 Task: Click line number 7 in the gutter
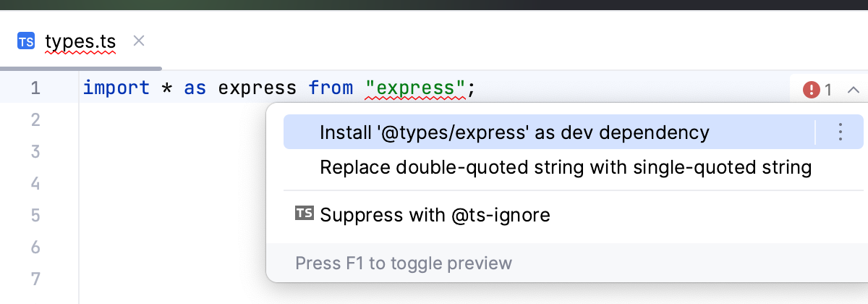[x=35, y=279]
